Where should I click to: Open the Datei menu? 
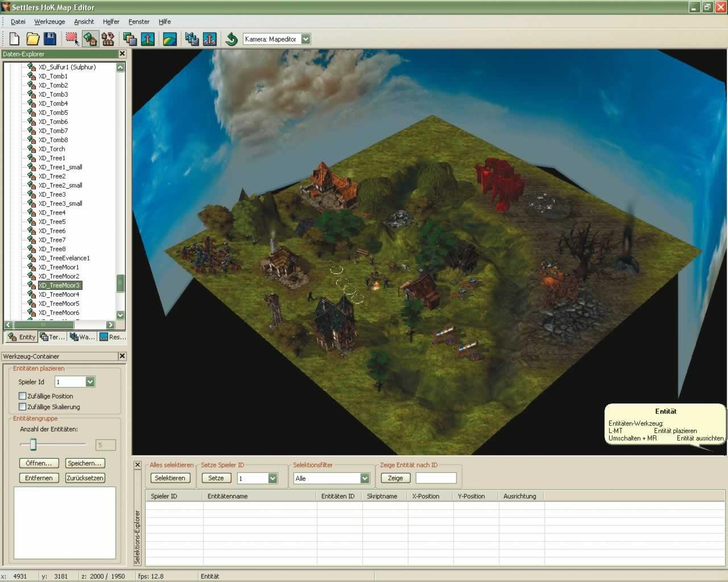[18, 22]
